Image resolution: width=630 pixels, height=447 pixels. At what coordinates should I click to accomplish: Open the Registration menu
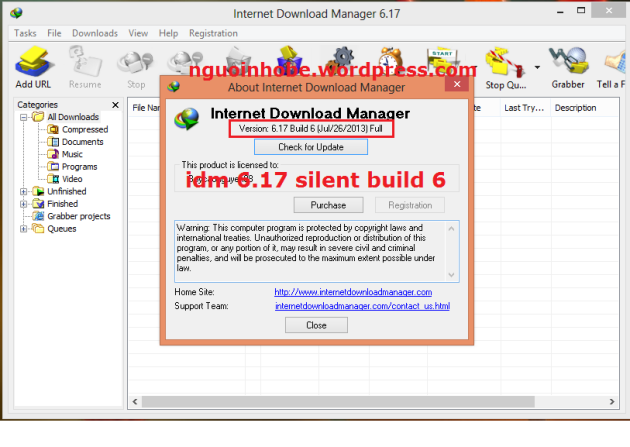coord(213,33)
